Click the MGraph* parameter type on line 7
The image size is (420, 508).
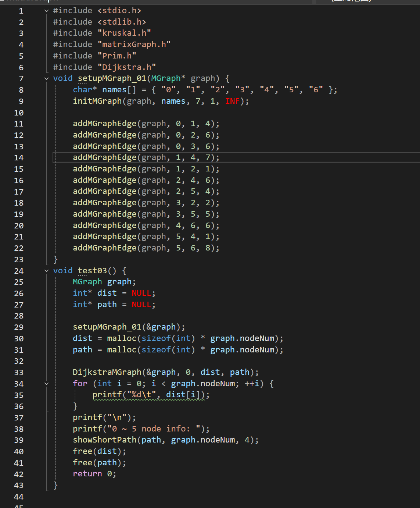click(x=168, y=78)
